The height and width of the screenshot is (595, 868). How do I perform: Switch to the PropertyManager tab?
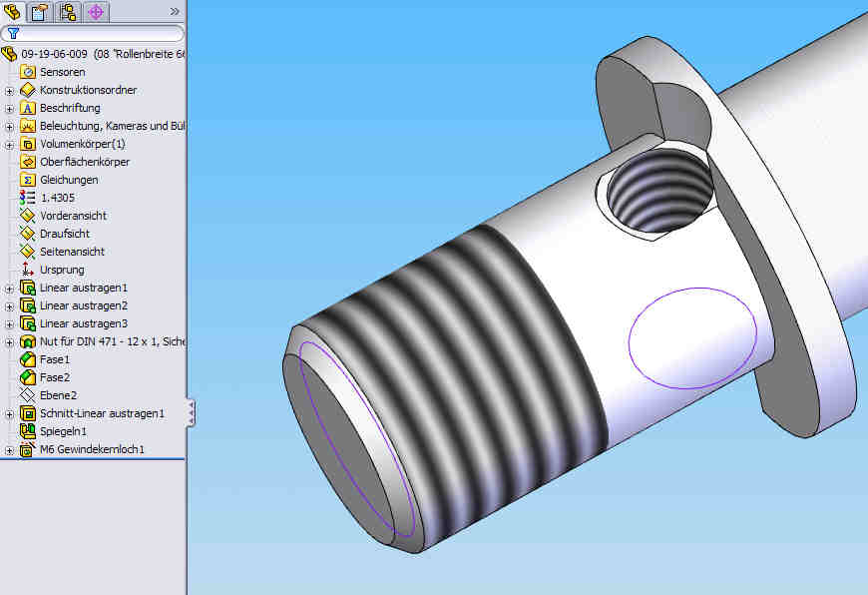click(39, 12)
